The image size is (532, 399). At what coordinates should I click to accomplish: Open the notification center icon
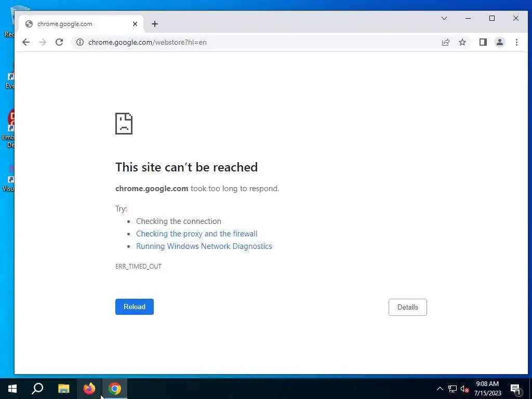pyautogui.click(x=516, y=389)
